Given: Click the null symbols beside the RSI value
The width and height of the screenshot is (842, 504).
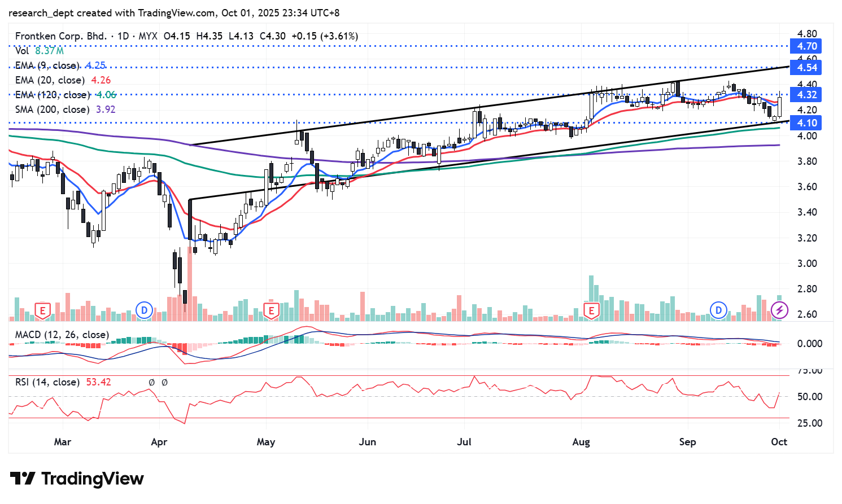Looking at the screenshot, I should tap(158, 383).
